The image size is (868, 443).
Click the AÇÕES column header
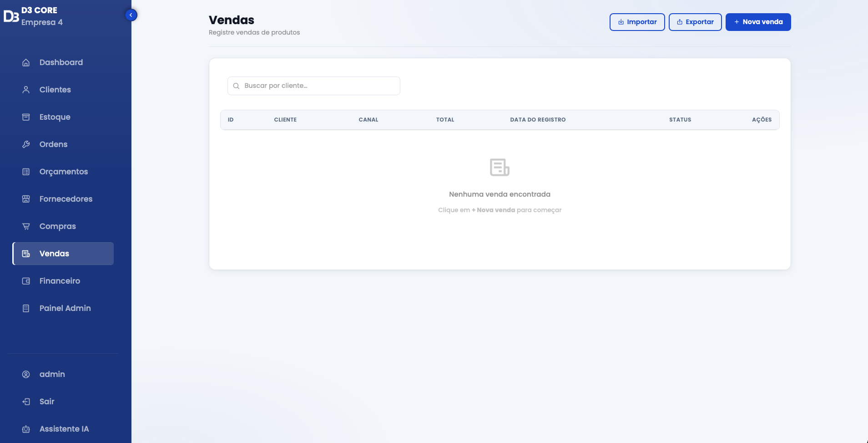point(762,120)
